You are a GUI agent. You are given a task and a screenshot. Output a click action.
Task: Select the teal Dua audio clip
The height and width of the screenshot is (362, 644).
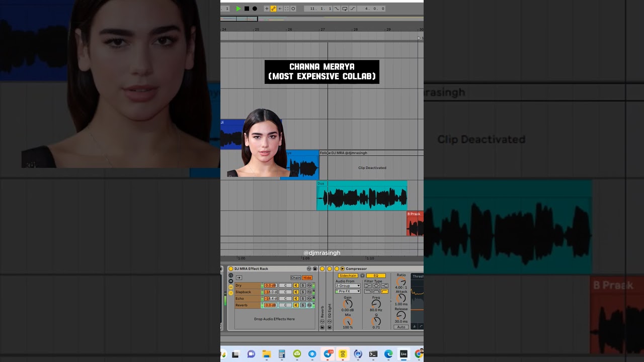coord(362,196)
